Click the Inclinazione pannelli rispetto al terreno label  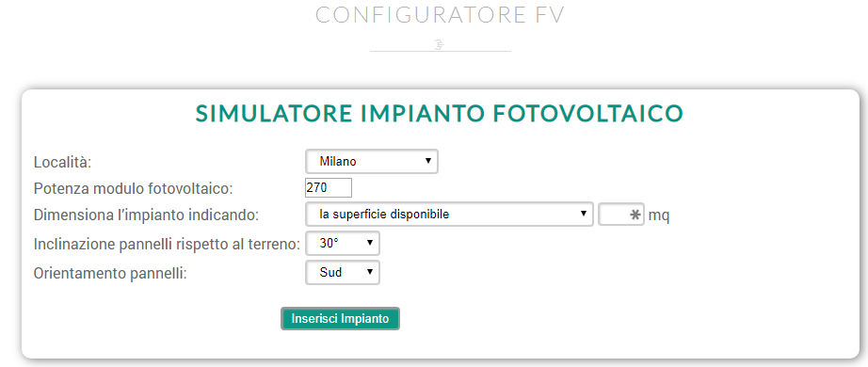(167, 244)
